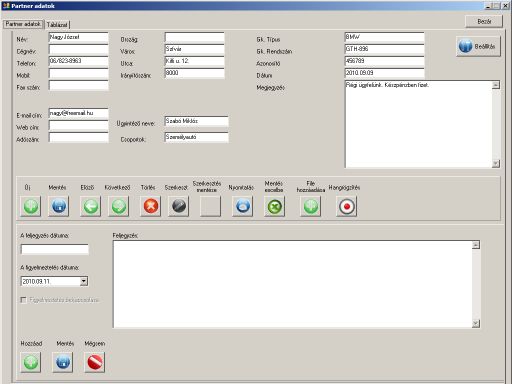Click the Utca input field
This screenshot has height=384, width=512.
click(x=195, y=61)
